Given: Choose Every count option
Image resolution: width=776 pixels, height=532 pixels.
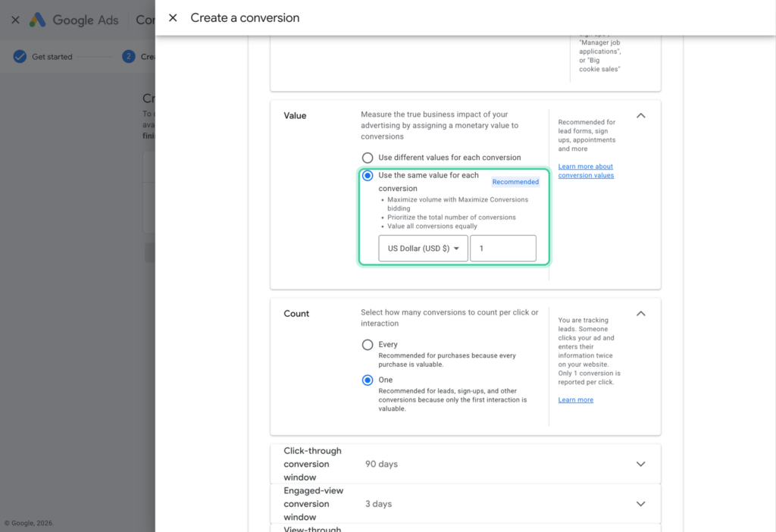Looking at the screenshot, I should pos(368,345).
